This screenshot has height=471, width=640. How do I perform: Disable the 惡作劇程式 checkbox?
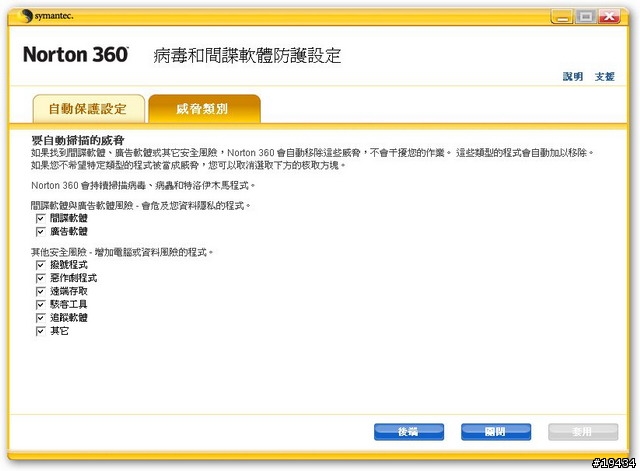pyautogui.click(x=40, y=278)
